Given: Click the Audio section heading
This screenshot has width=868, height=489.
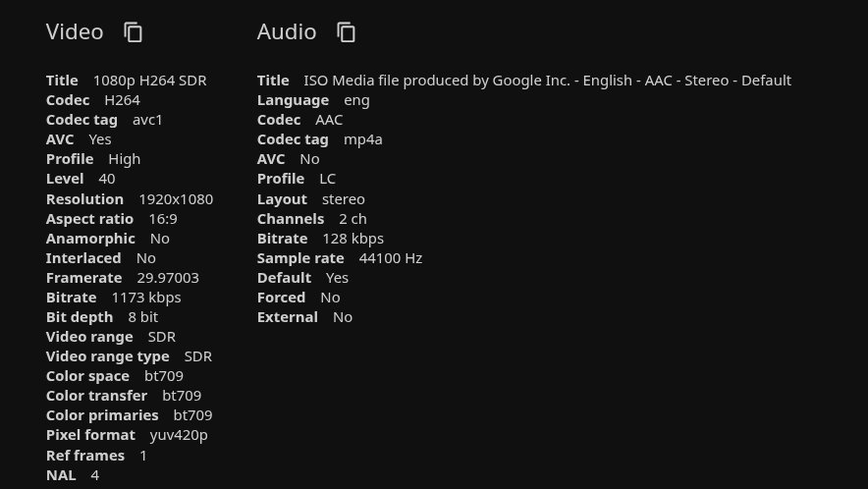Looking at the screenshot, I should tap(287, 31).
